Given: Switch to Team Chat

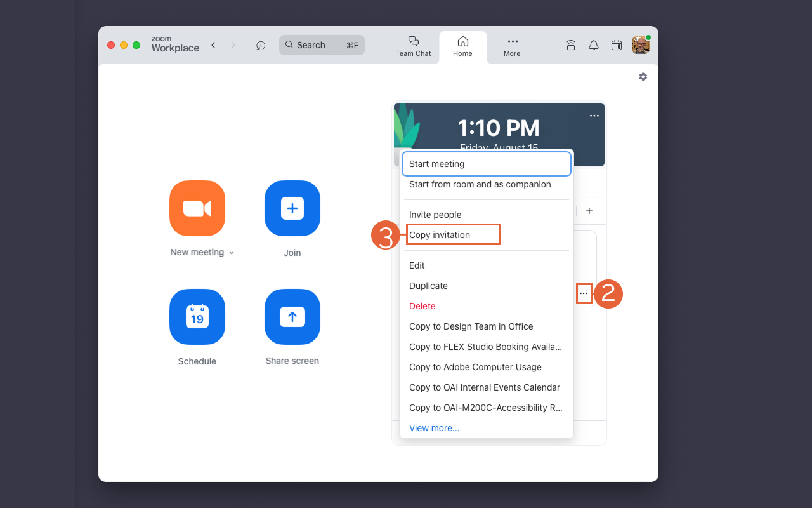Looking at the screenshot, I should [x=413, y=45].
